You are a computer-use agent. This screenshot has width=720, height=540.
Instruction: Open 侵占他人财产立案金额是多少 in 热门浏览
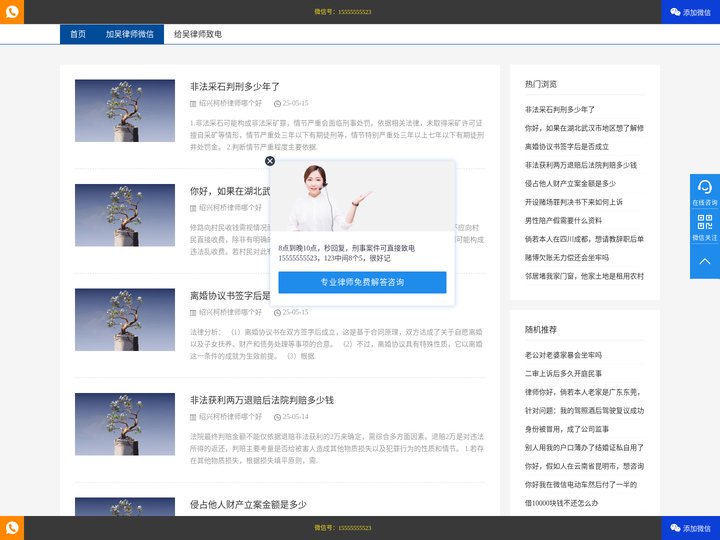(x=570, y=183)
